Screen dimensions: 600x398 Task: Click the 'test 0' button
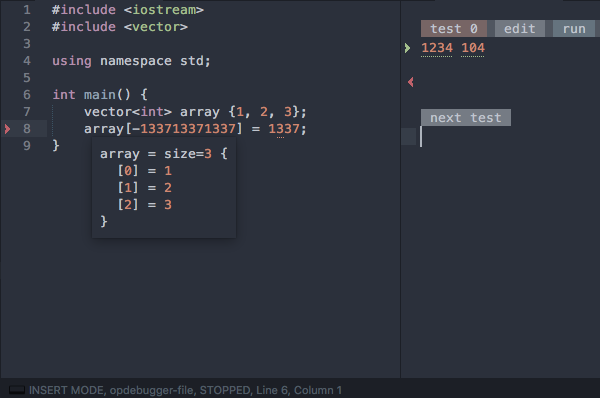454,29
